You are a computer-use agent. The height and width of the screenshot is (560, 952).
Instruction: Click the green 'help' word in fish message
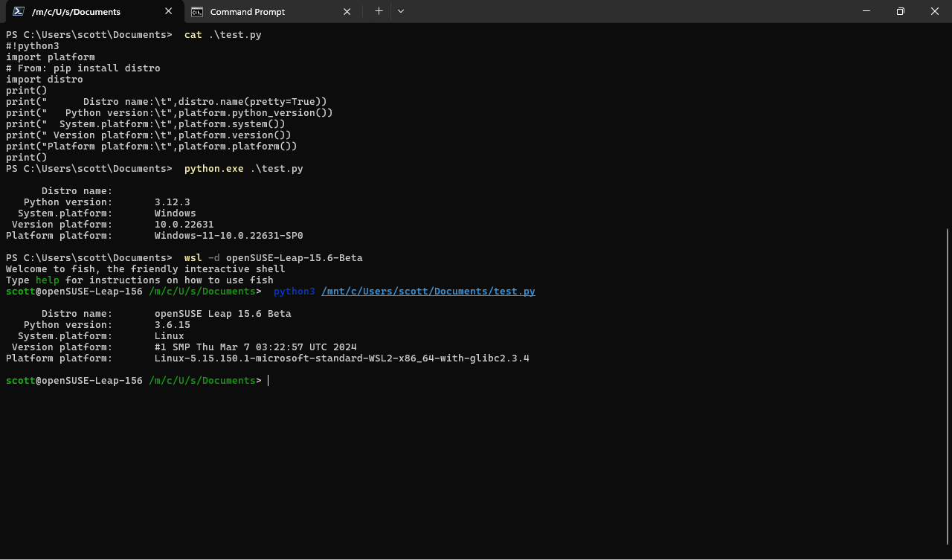click(48, 280)
